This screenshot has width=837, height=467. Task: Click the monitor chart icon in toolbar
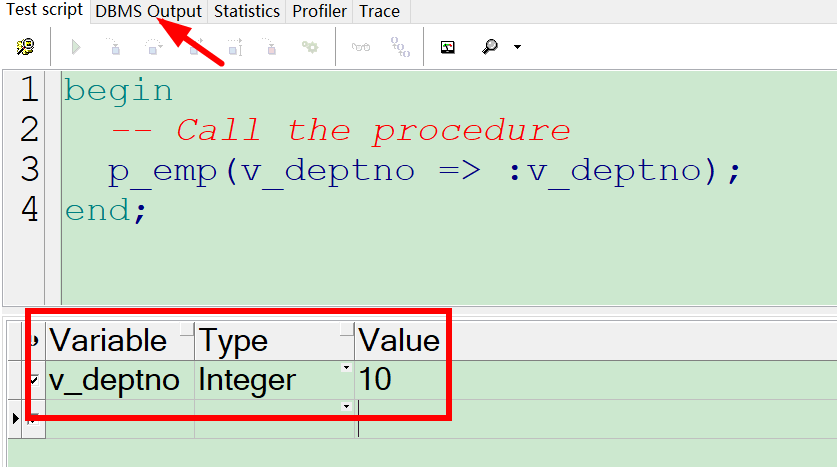(447, 47)
